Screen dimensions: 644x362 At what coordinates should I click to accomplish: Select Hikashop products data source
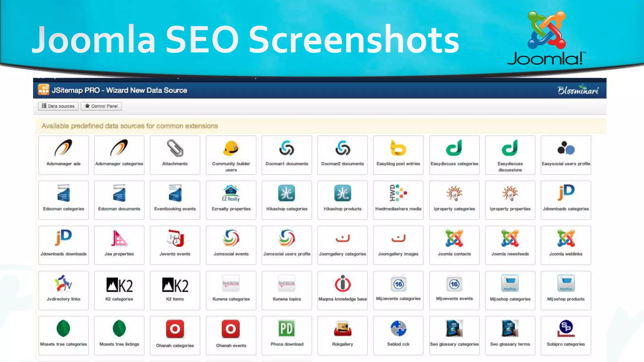point(342,200)
